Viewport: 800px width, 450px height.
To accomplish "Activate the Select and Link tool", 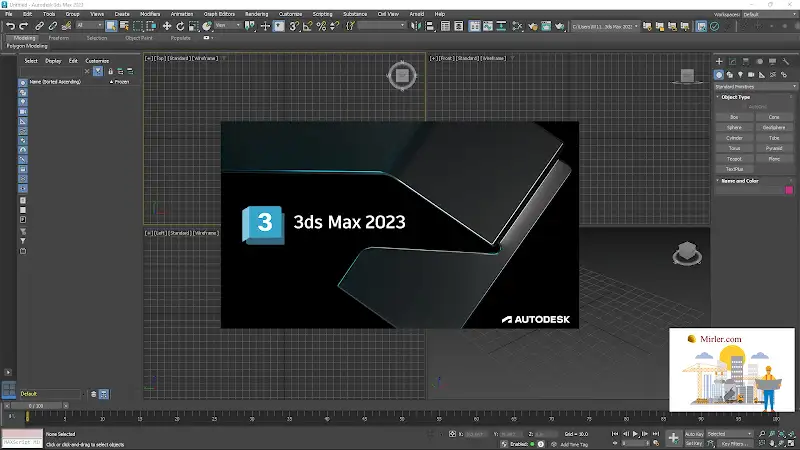I will (39, 26).
